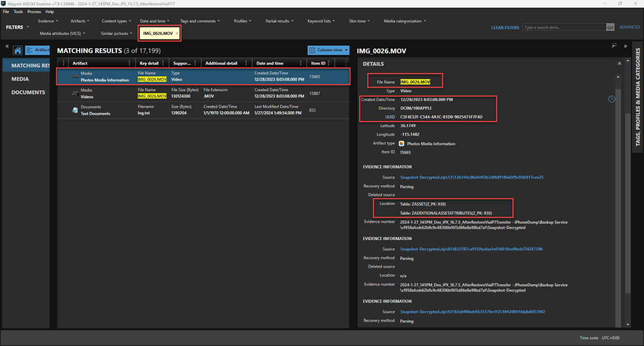644x346 pixels.
Task: Expand the Evidence filter dropdown
Action: [x=48, y=21]
